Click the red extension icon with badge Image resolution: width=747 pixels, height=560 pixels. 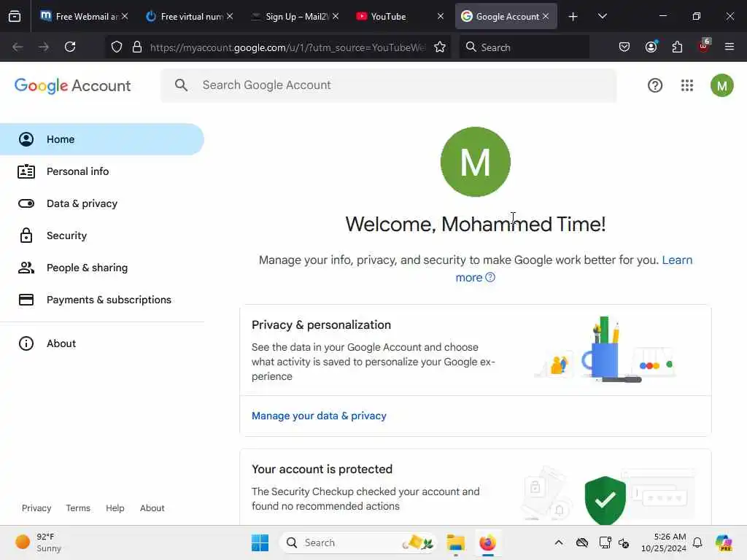pos(704,46)
